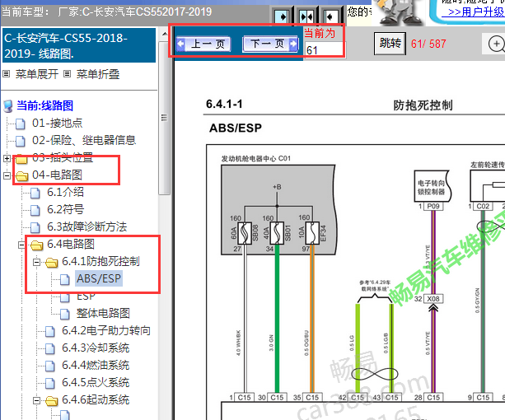The width and height of the screenshot is (505, 420).
Task: Click document icon beside 6.4.5点火系统
Action: coord(50,384)
